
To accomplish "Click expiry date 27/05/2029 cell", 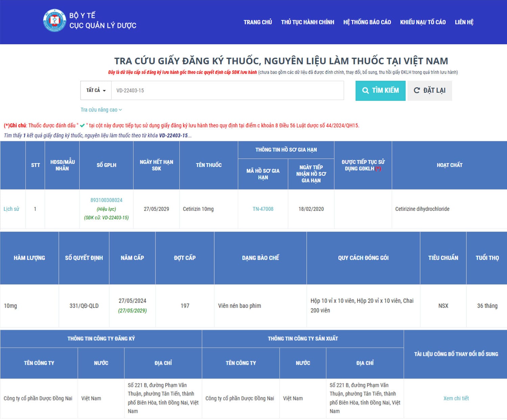I will [x=156, y=209].
